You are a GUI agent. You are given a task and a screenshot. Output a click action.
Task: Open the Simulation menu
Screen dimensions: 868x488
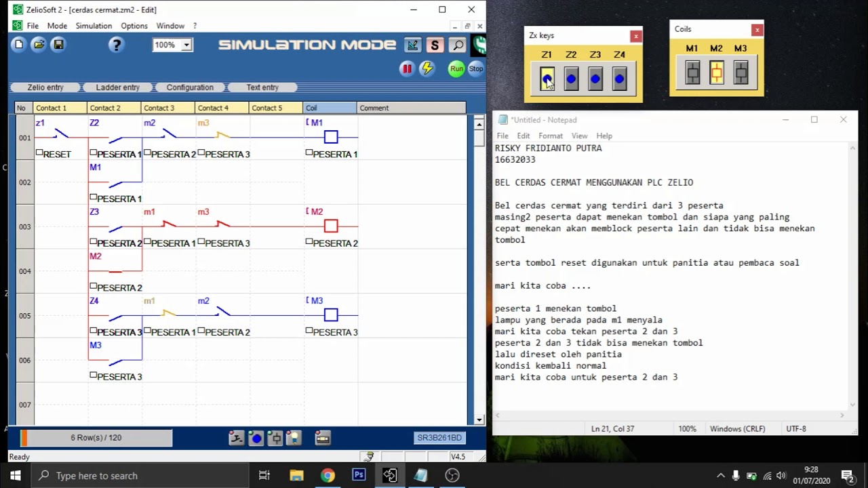(x=94, y=26)
